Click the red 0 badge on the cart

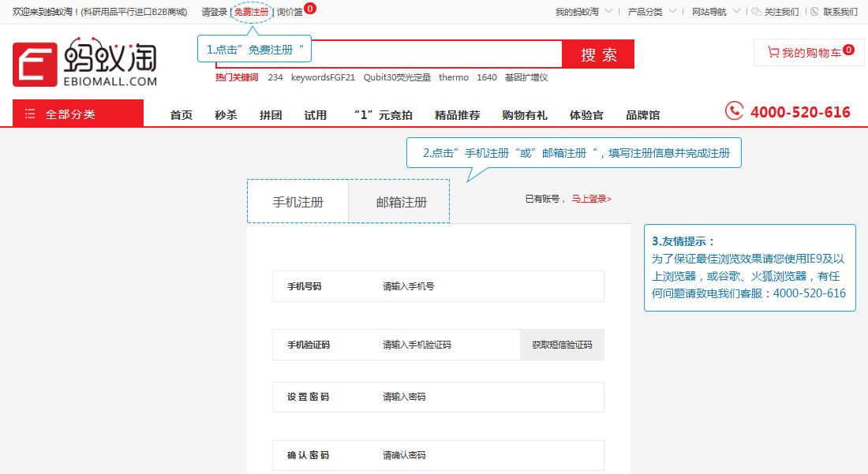848,50
